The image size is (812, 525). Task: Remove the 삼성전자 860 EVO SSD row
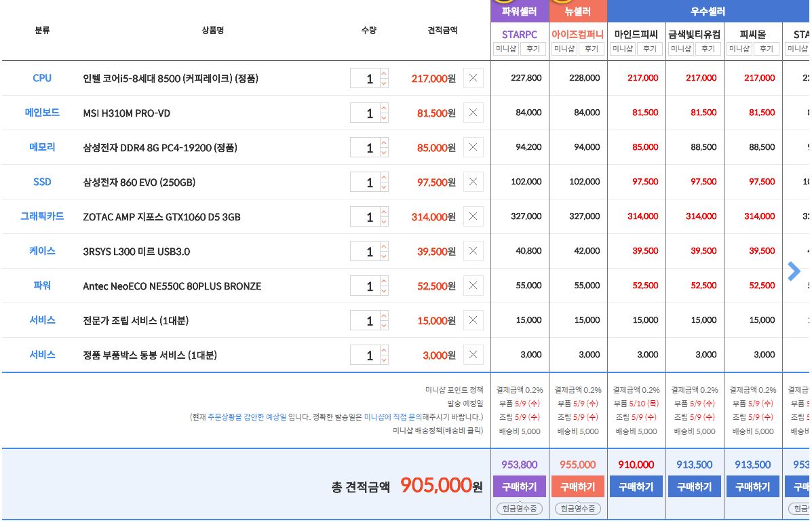pyautogui.click(x=473, y=182)
